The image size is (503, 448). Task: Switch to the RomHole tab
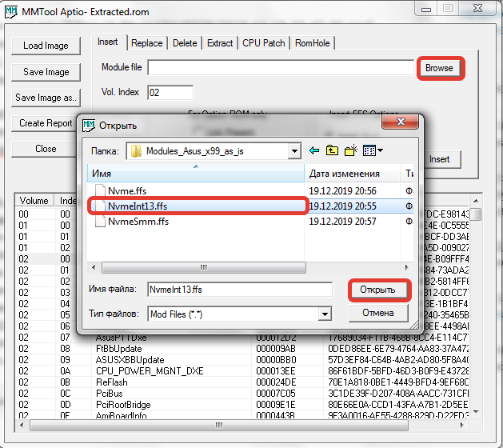[x=312, y=43]
